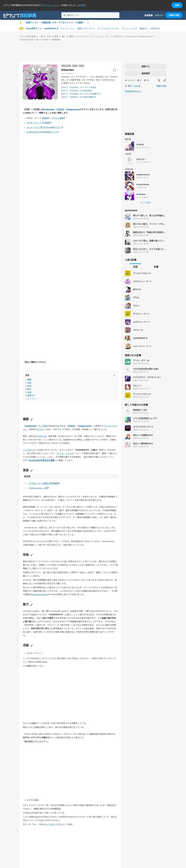Open 2025年秋アニメ trending tag
The height and width of the screenshot is (868, 186).
(34, 29)
